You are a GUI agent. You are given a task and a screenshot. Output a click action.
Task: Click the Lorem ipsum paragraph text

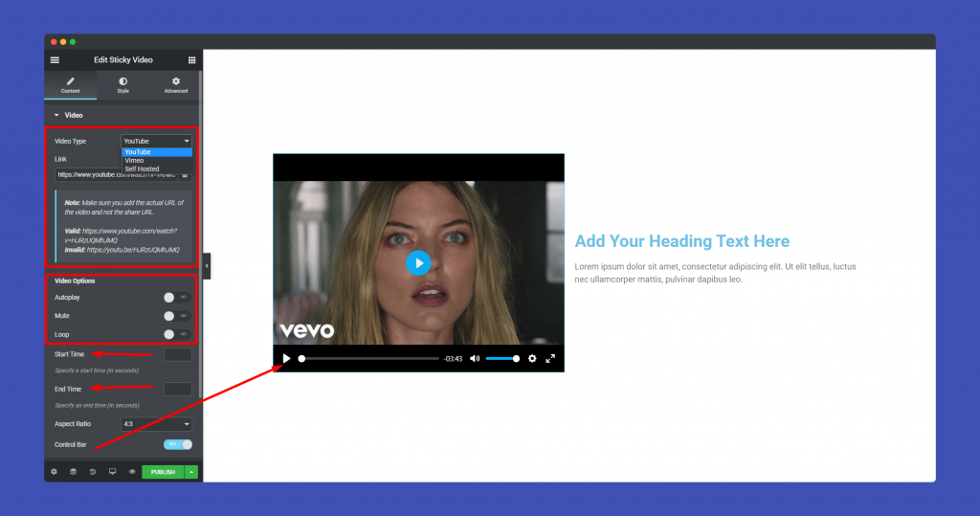tap(715, 273)
